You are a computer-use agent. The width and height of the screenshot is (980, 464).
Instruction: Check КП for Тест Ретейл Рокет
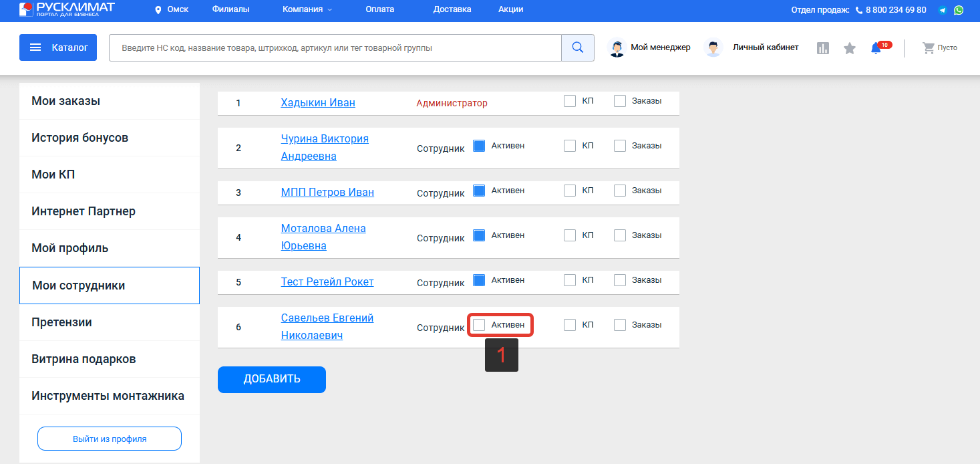tap(570, 280)
